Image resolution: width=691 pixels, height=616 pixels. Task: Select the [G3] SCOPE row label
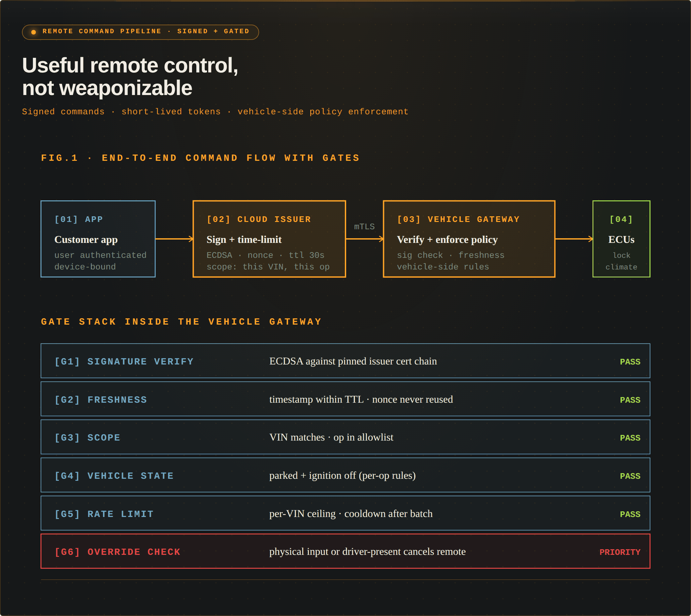click(x=87, y=438)
